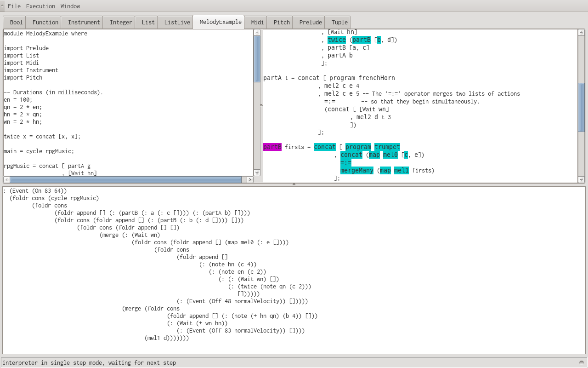The image size is (588, 368).
Task: Go to the Tuple tab
Action: click(x=339, y=22)
